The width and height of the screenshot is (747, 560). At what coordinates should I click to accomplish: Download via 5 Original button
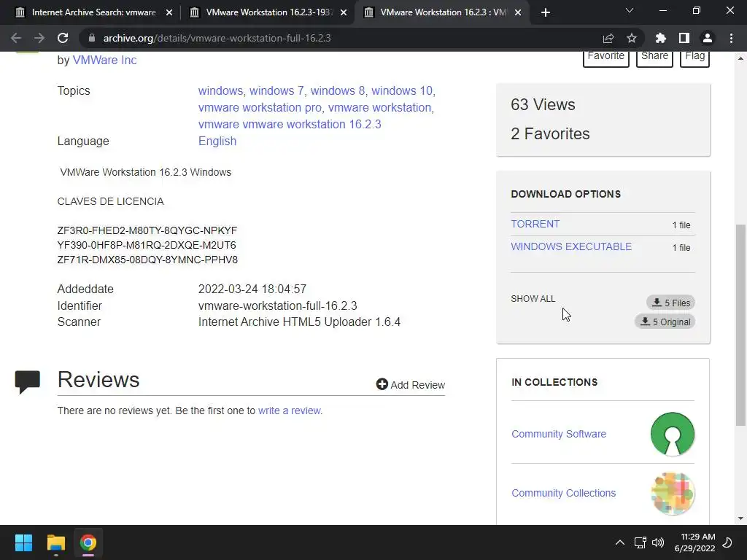(x=665, y=322)
